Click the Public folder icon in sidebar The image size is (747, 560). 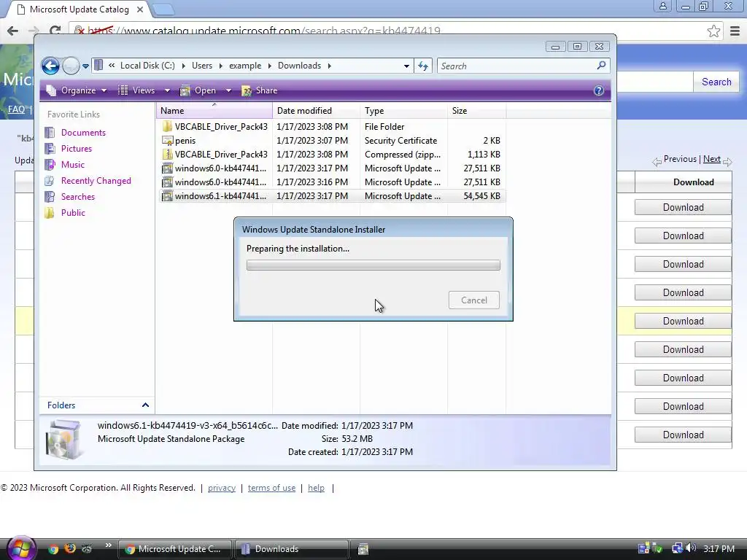click(x=50, y=213)
